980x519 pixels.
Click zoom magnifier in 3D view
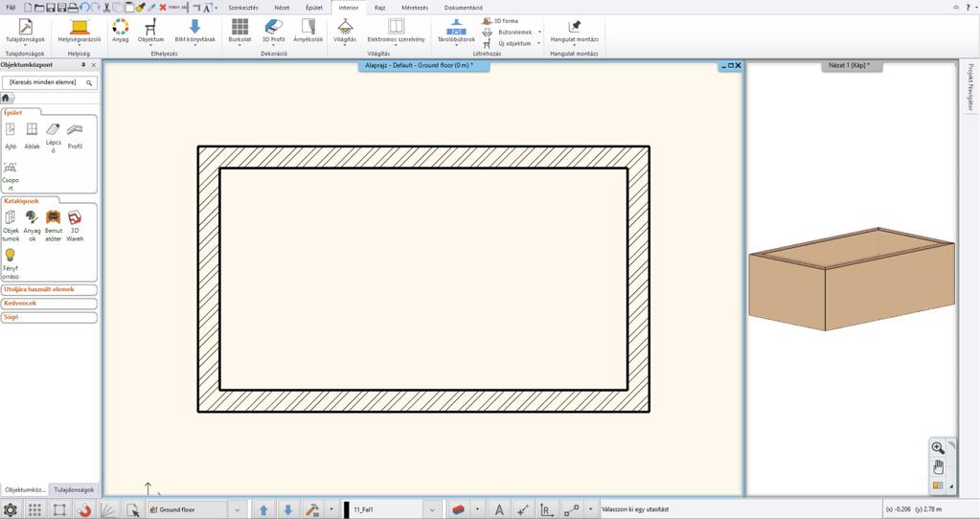click(938, 448)
